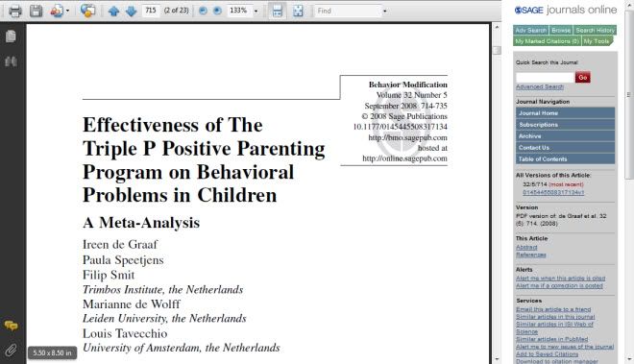This screenshot has width=634, height=364.
Task: Click the zoom in plus icon
Action: click(217, 11)
